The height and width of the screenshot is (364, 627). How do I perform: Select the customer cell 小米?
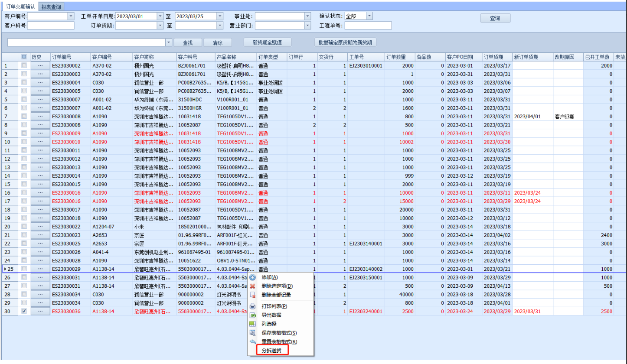point(154,227)
